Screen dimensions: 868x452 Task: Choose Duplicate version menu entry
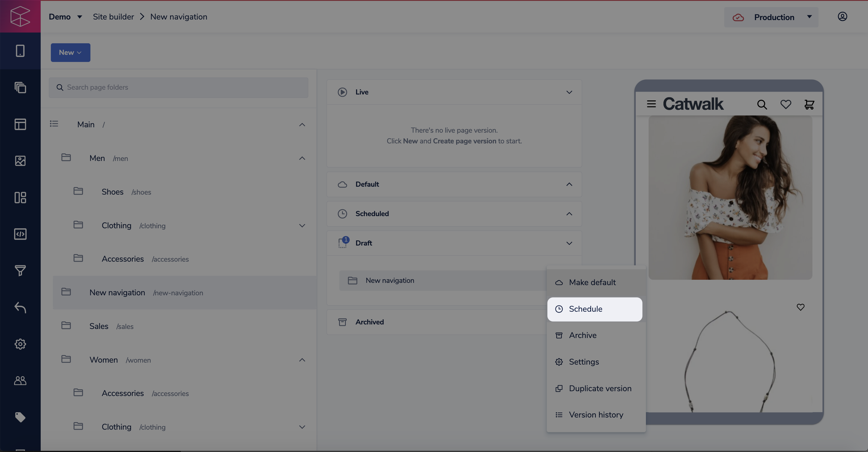(600, 388)
